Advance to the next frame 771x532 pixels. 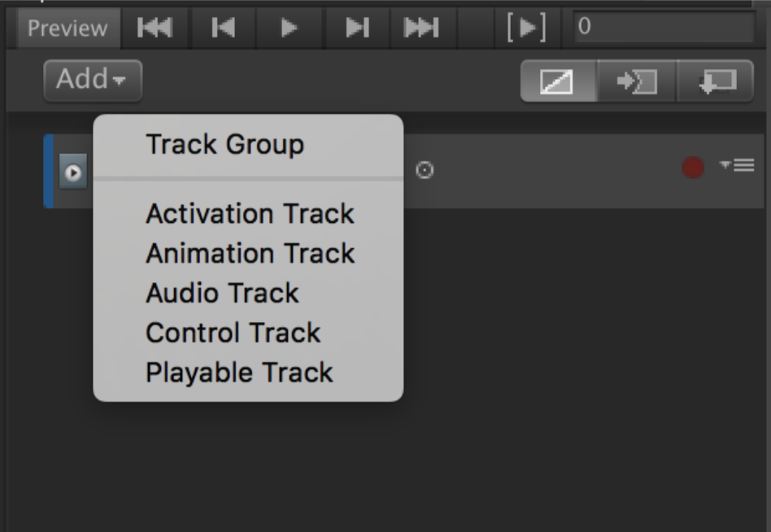pos(357,28)
